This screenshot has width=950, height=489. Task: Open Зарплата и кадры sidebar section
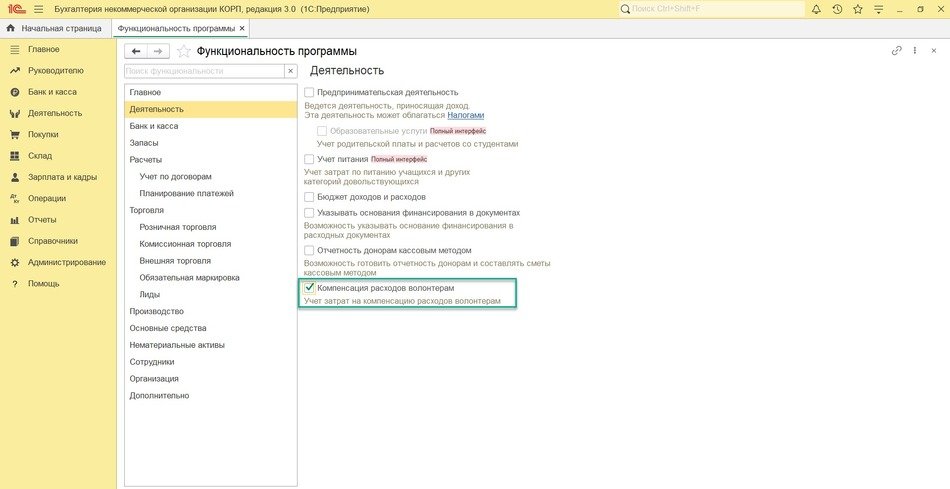tap(62, 177)
